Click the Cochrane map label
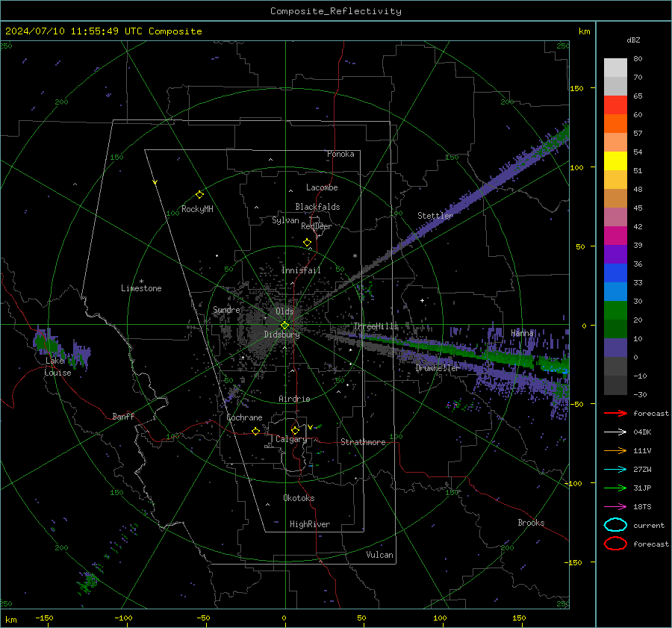This screenshot has height=628, width=672. [244, 417]
